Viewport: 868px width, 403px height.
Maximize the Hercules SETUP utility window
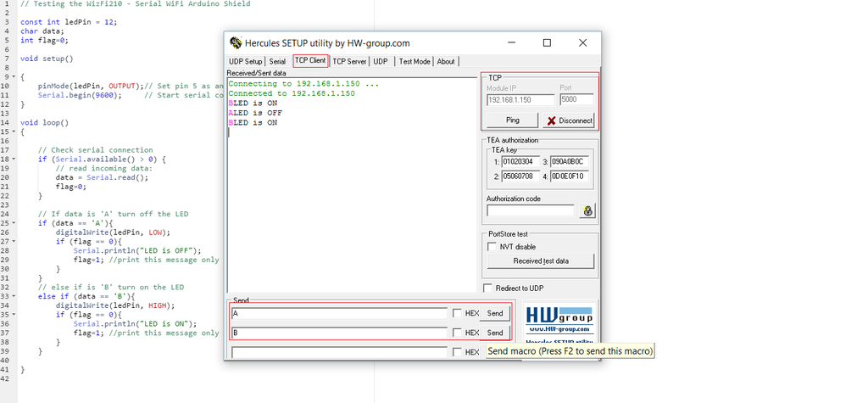(547, 42)
